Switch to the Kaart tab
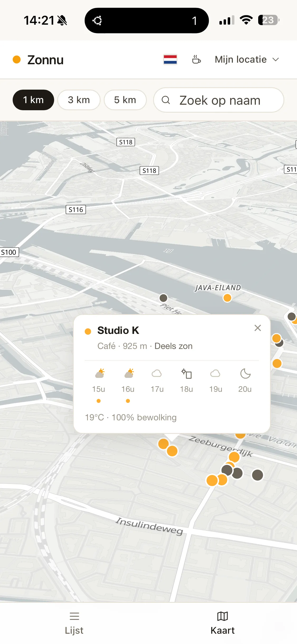The height and width of the screenshot is (644, 297). click(x=223, y=623)
